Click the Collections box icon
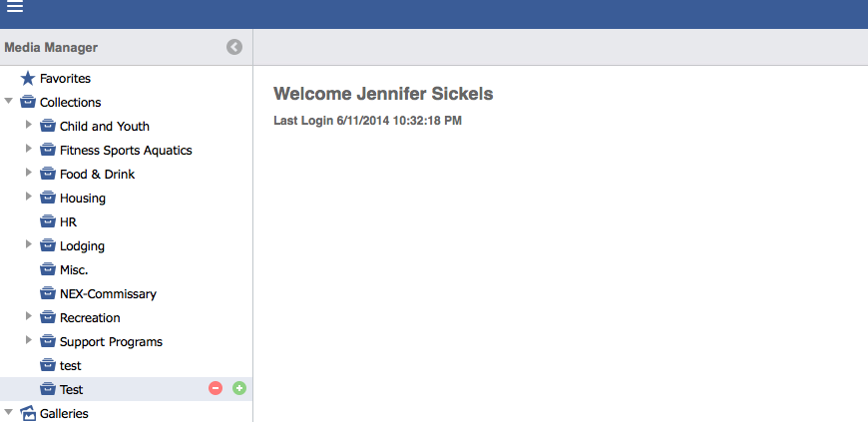Screen dimensions: 868x422 [x=28, y=102]
